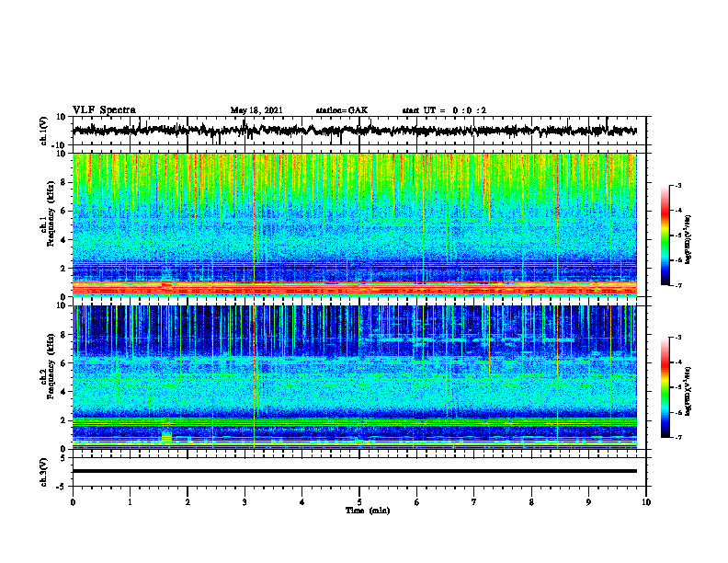Click the ch.2 "Frequency (kHz)" axis label
The width and height of the screenshot is (728, 563).
pos(51,366)
